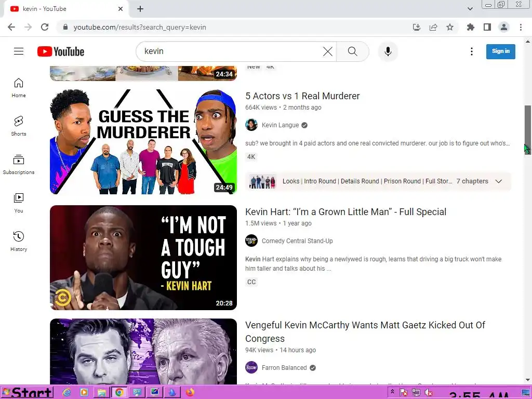Reload the page
The image size is (532, 399).
pos(45,27)
